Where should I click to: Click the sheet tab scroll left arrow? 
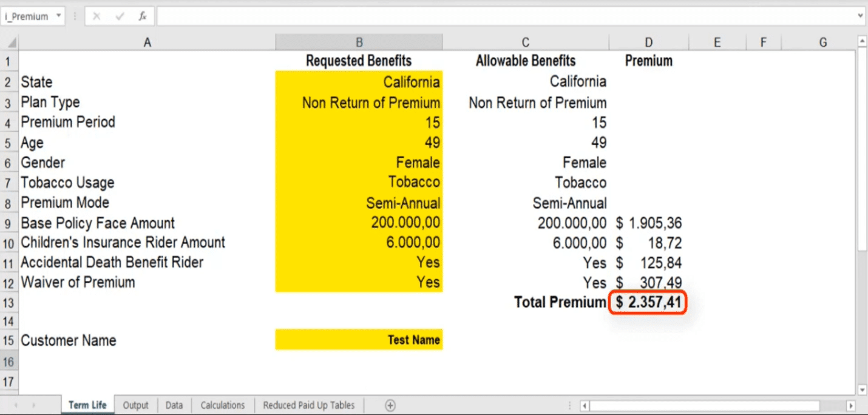(16, 405)
